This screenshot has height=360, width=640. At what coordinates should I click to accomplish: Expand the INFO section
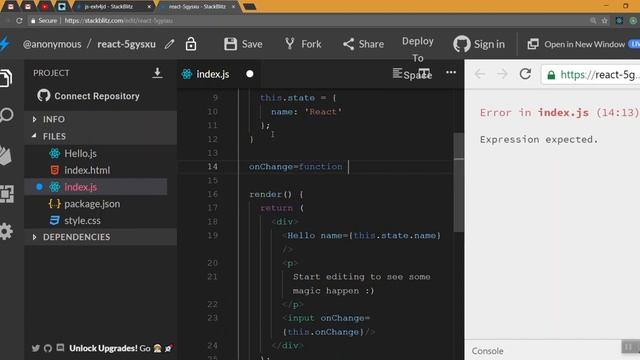coord(100,119)
